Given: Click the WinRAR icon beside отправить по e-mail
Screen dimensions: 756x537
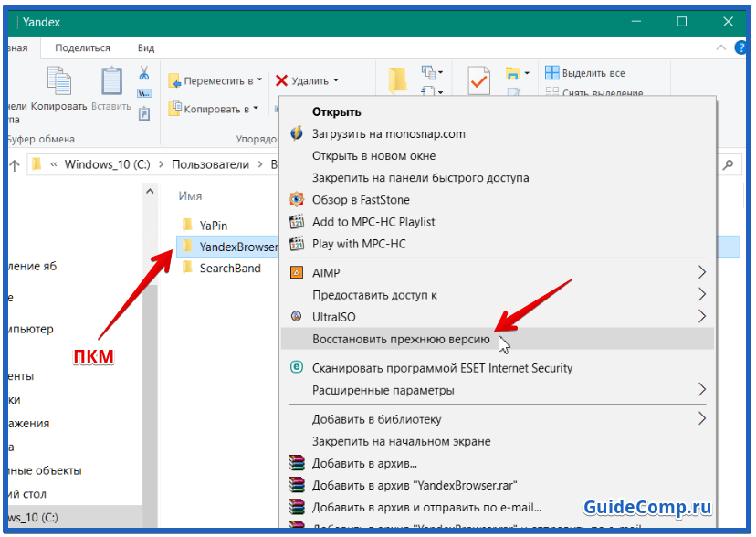Looking at the screenshot, I should coord(297,507).
